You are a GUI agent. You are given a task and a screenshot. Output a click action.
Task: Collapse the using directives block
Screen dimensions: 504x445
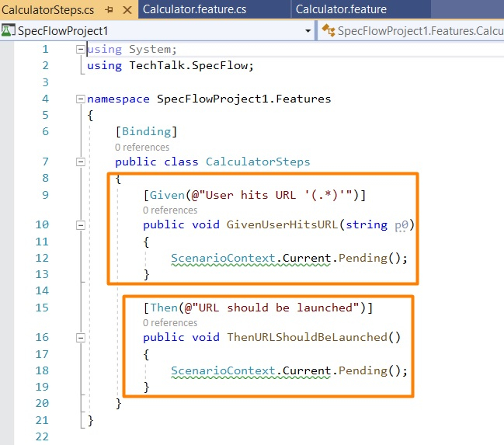pos(80,50)
